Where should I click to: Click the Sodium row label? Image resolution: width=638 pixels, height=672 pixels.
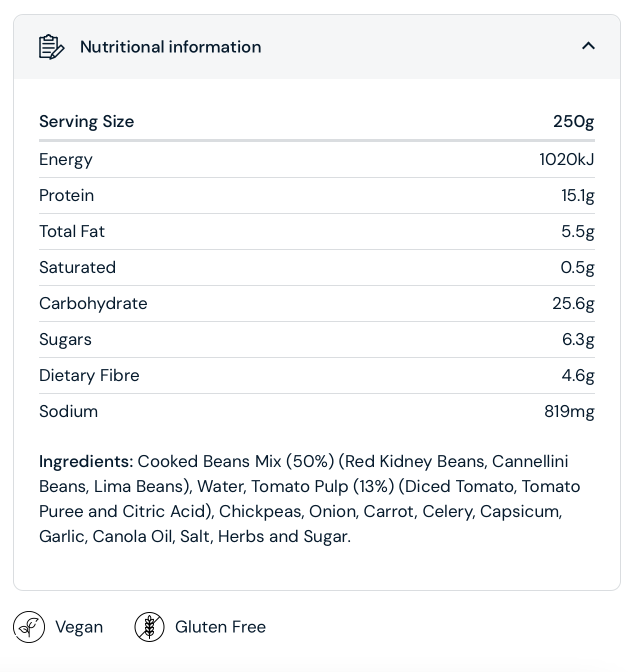pyautogui.click(x=68, y=411)
